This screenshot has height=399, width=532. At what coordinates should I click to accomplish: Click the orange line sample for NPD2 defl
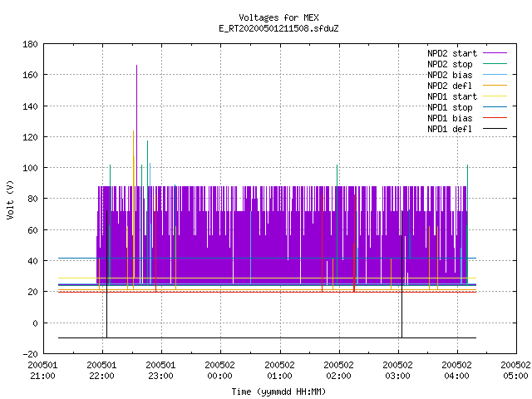(495, 85)
